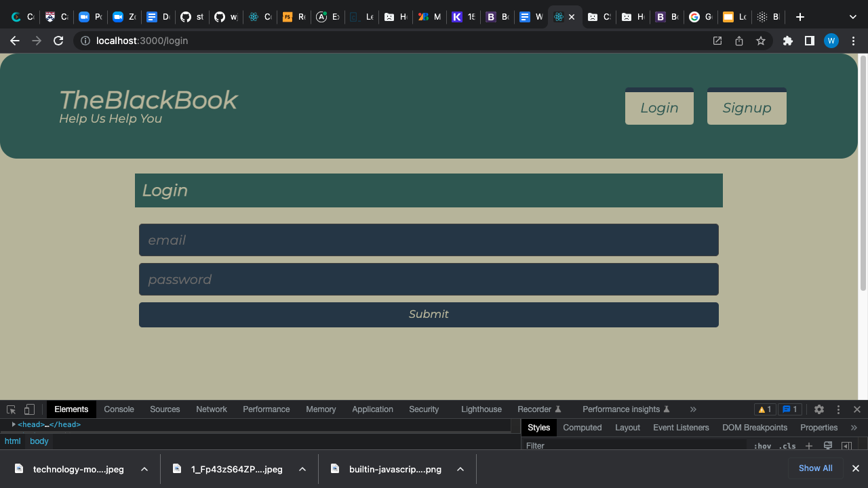868x488 pixels.
Task: Focus the password input field
Action: 429,279
